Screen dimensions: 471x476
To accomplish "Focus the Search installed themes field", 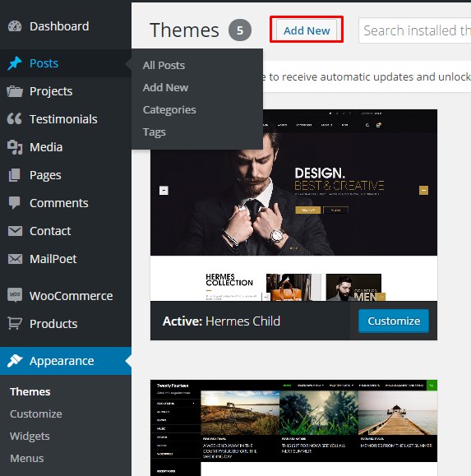I will 414,30.
